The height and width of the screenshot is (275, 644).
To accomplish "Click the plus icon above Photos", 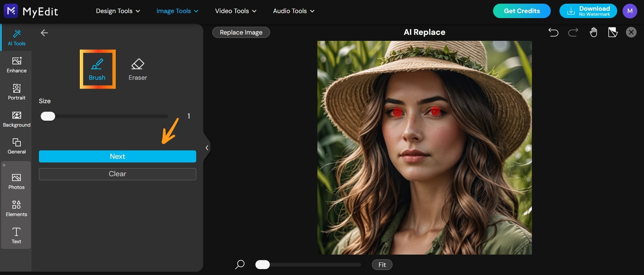I will [x=4, y=165].
